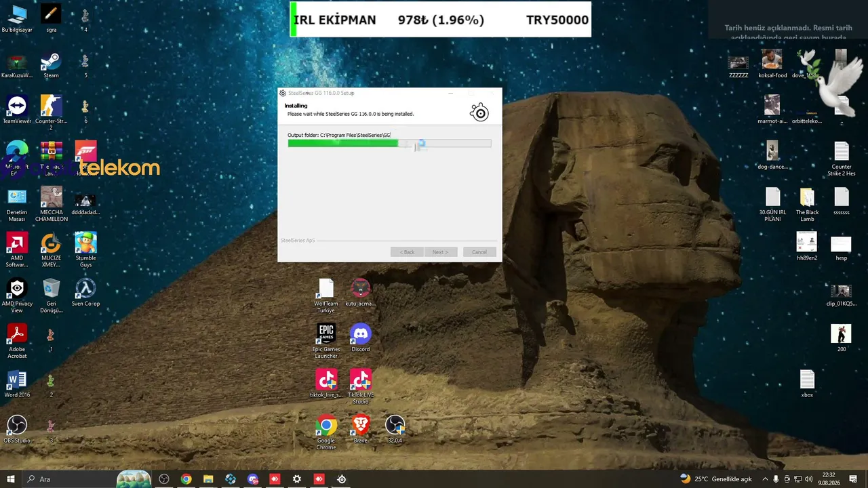Select the Counter-Strike 2 desktop shortcut
This screenshot has width=868, height=488.
point(51,113)
